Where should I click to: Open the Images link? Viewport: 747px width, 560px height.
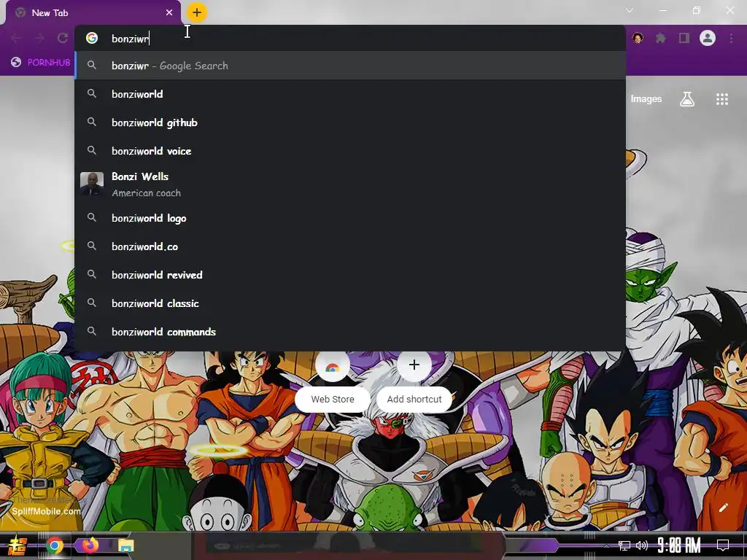(646, 99)
